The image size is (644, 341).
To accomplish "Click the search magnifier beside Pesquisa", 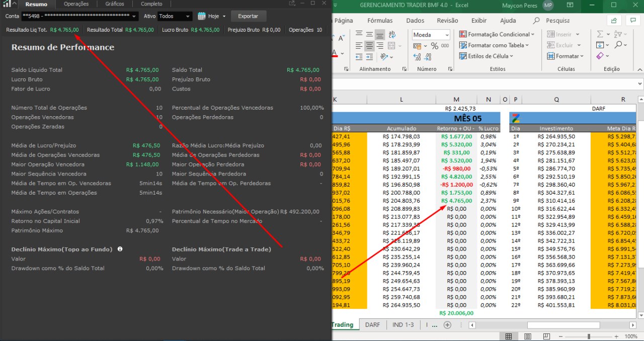I will (537, 21).
